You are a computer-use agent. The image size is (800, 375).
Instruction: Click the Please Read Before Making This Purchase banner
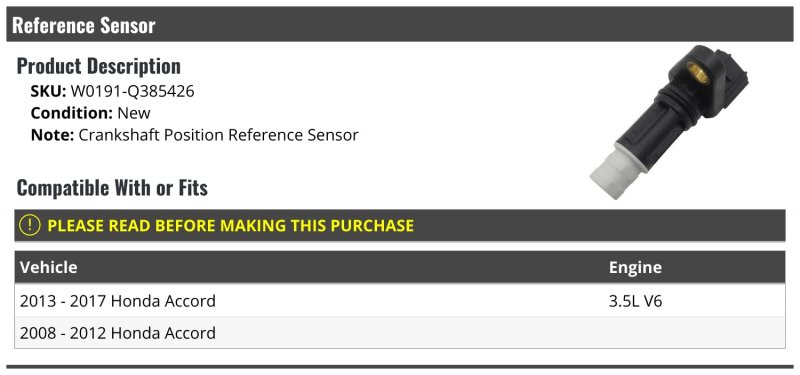click(399, 225)
